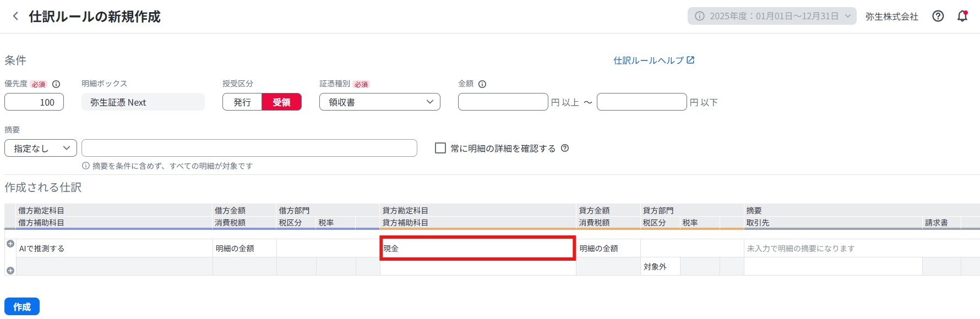This screenshot has height=319, width=980.
Task: Click 弥生株式会社 company name
Action: 892,16
